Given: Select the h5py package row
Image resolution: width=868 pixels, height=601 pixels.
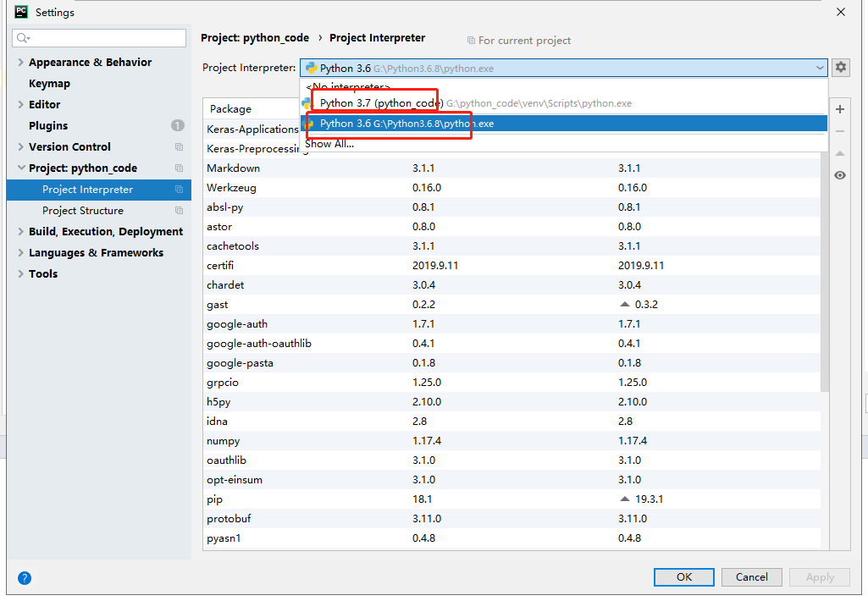Looking at the screenshot, I should click(x=511, y=401).
